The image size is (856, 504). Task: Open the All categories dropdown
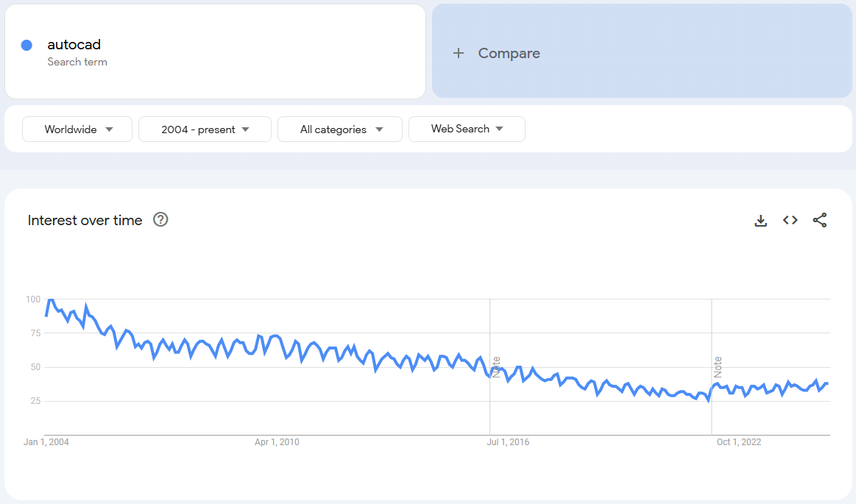340,129
